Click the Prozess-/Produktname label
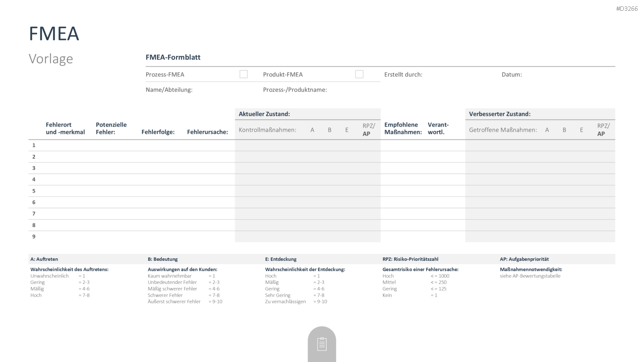This screenshot has height=362, width=644. tap(295, 90)
